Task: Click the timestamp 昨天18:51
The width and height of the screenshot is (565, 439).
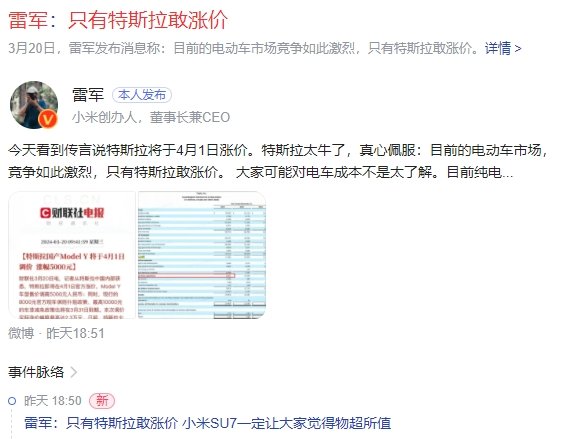Action: [75, 333]
